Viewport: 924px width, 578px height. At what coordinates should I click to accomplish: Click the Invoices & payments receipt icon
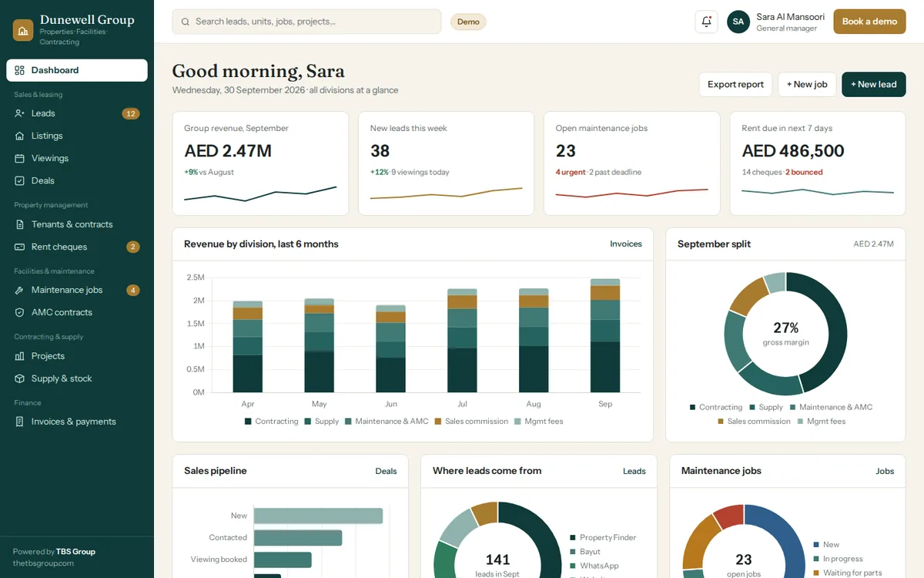pos(20,422)
